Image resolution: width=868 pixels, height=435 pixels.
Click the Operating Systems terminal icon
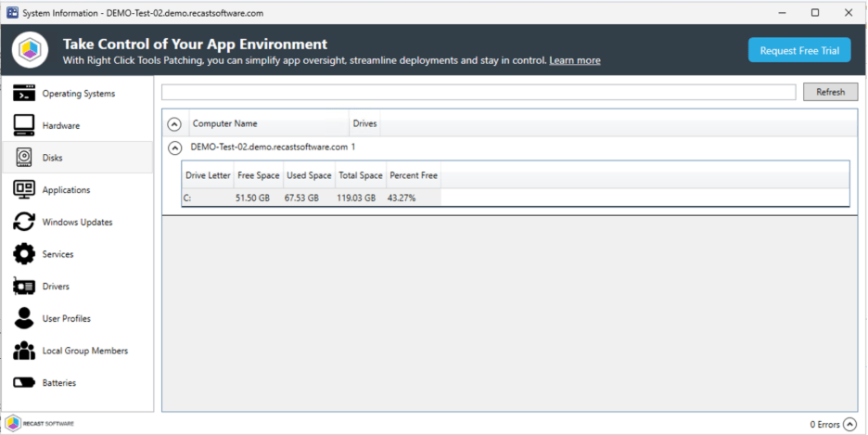click(x=24, y=94)
